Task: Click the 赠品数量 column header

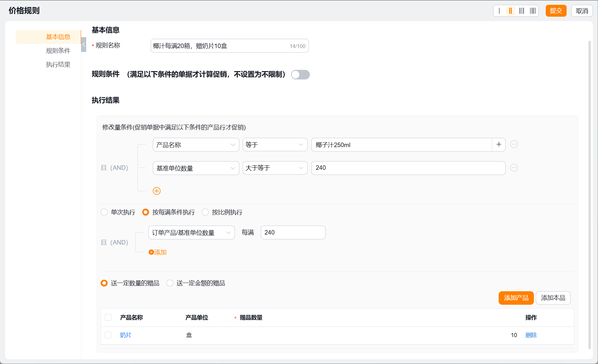Action: (251, 318)
